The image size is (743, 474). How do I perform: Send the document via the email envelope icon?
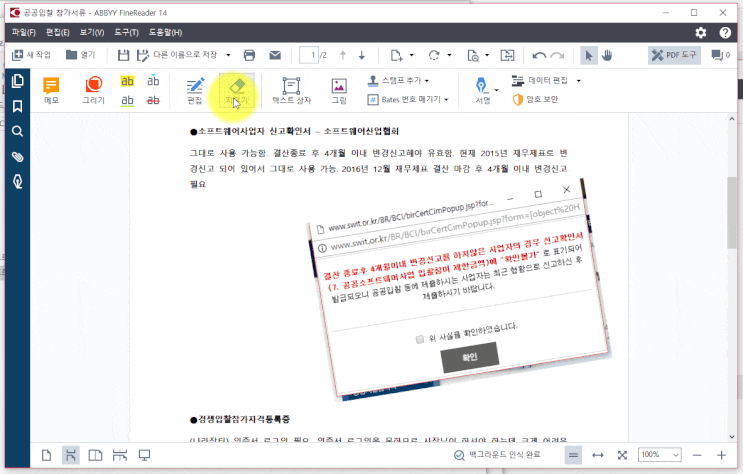(275, 55)
